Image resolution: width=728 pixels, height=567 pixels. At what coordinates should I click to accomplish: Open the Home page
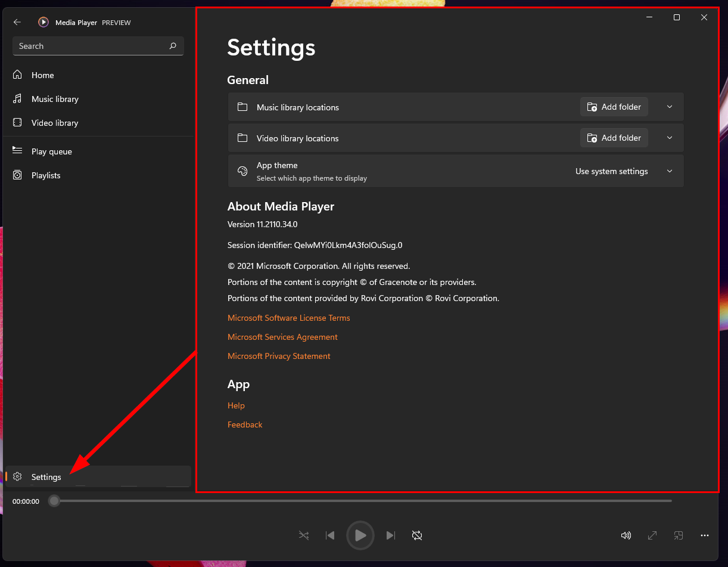coord(98,75)
